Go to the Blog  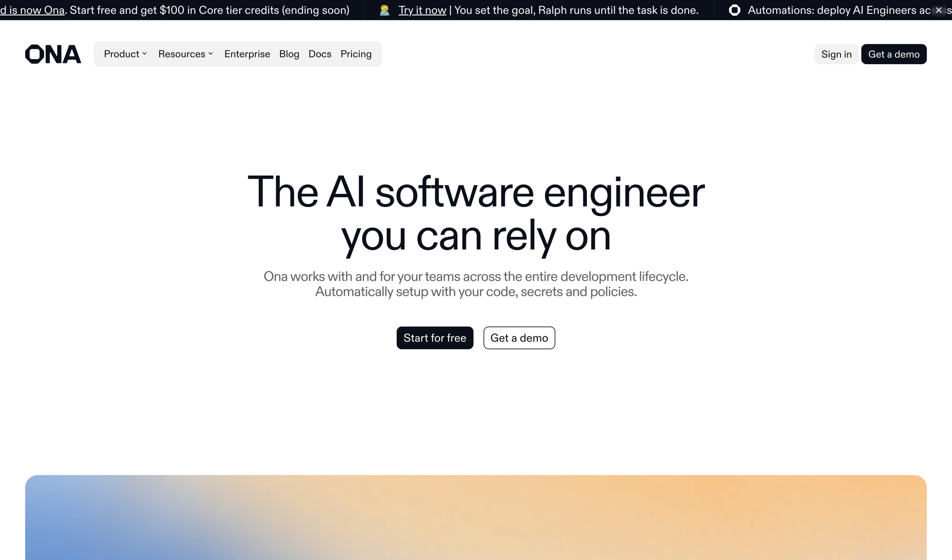tap(289, 54)
